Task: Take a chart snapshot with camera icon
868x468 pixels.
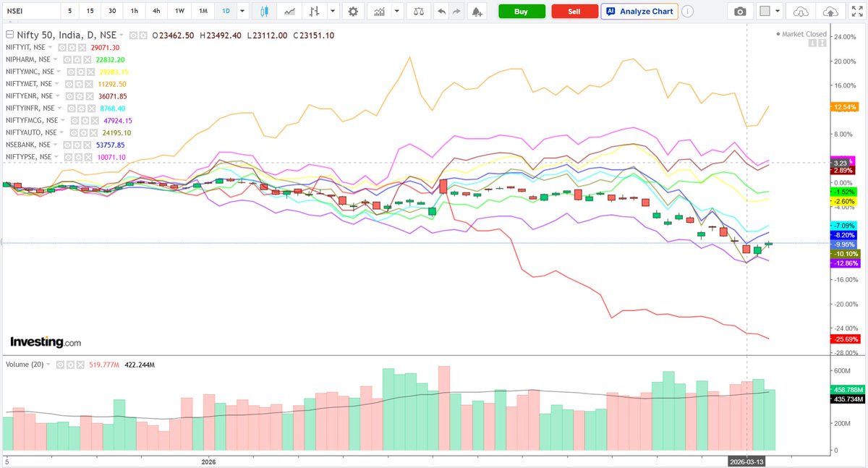Action: tap(739, 12)
